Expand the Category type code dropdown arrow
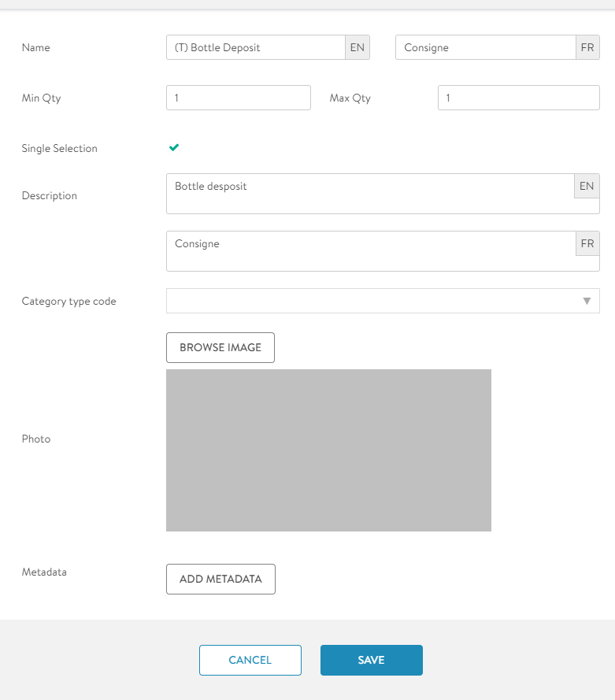Image resolution: width=615 pixels, height=700 pixels. point(587,301)
